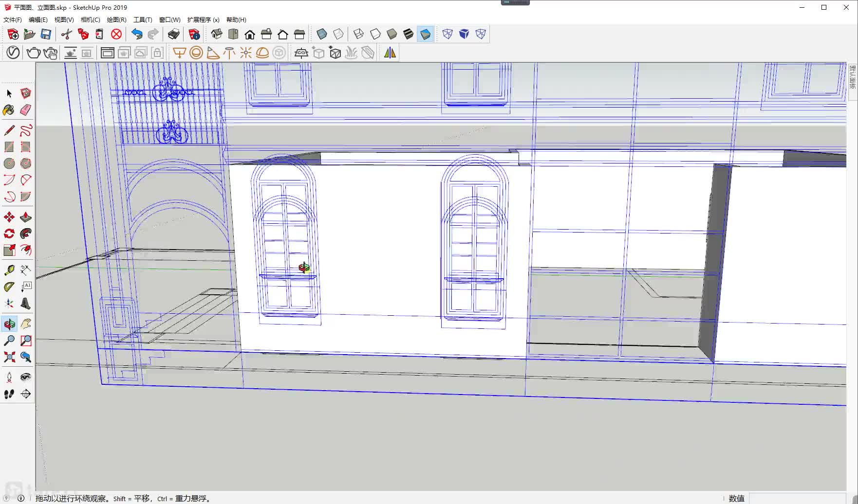
Task: Select the Polygon drawing tool
Action: (26, 163)
